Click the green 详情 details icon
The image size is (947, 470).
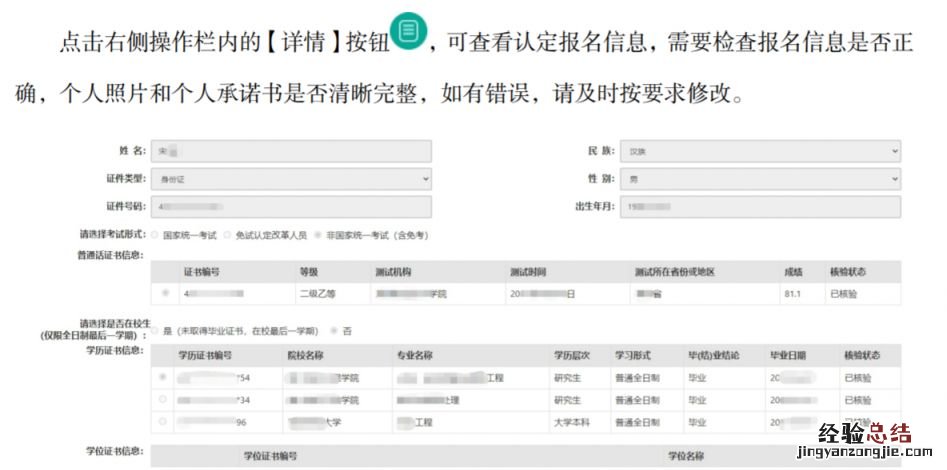[408, 33]
